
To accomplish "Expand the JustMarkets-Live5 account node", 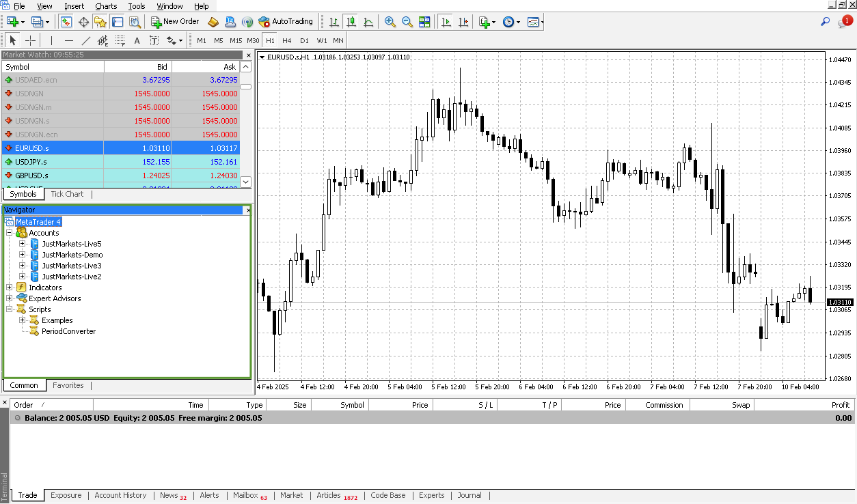I will coord(21,243).
